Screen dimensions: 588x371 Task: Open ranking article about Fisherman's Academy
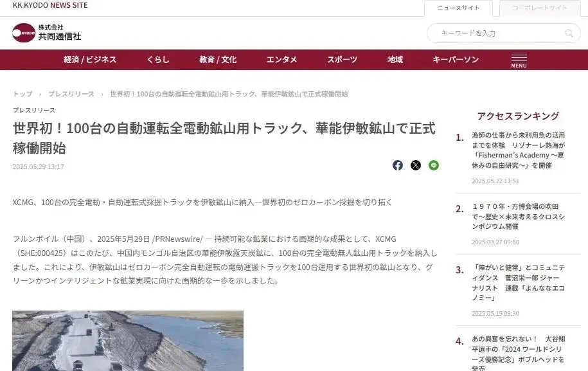coord(518,150)
